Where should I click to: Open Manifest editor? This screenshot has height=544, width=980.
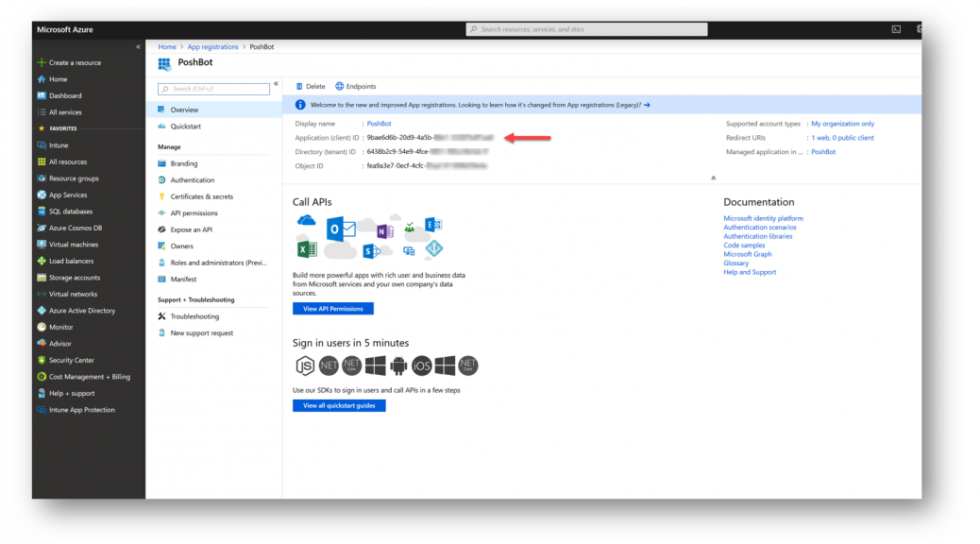183,280
